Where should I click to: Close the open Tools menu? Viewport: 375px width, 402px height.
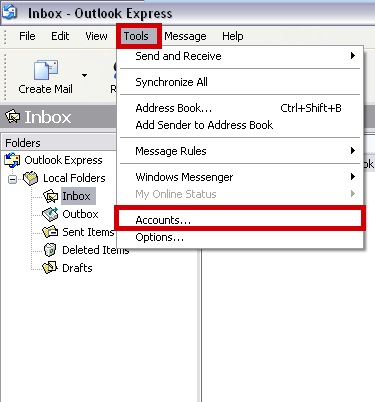point(136,36)
